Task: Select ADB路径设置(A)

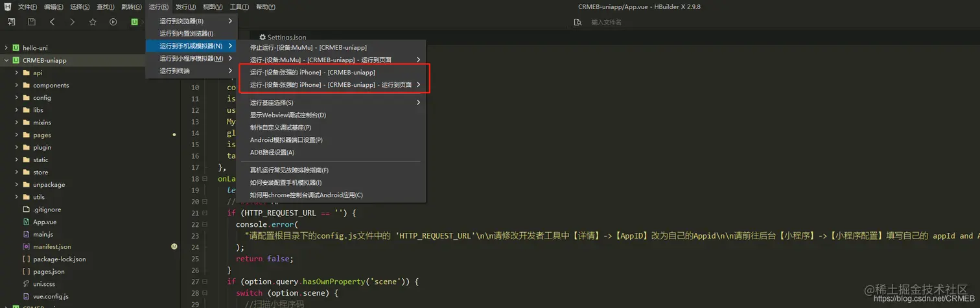Action: (332, 152)
